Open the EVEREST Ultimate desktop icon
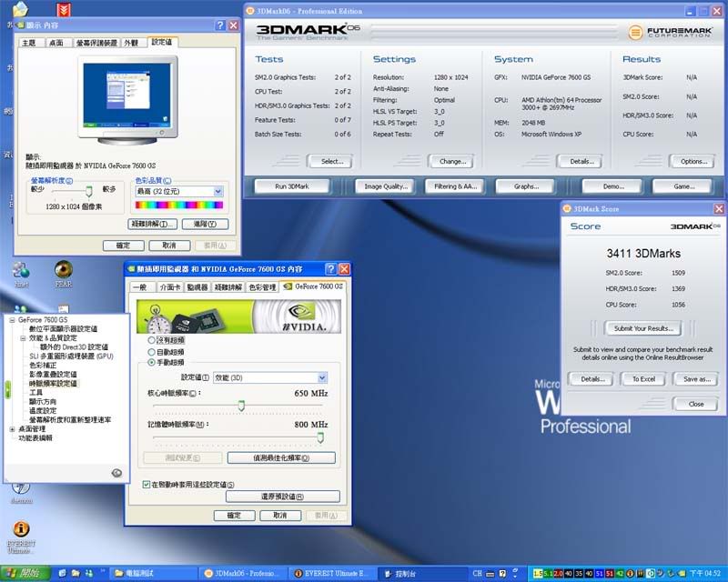Screen dimensions: 728x582 click(x=21, y=537)
